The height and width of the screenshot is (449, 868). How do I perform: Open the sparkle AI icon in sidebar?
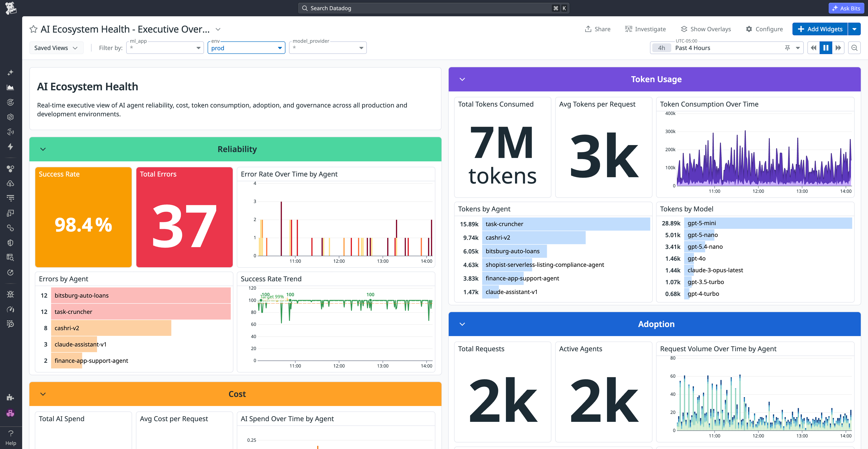point(10,72)
